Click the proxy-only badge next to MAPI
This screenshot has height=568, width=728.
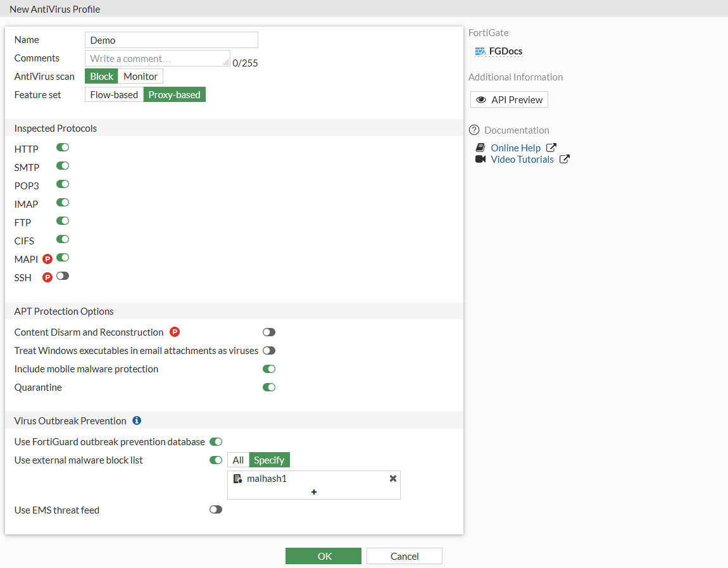pyautogui.click(x=47, y=259)
